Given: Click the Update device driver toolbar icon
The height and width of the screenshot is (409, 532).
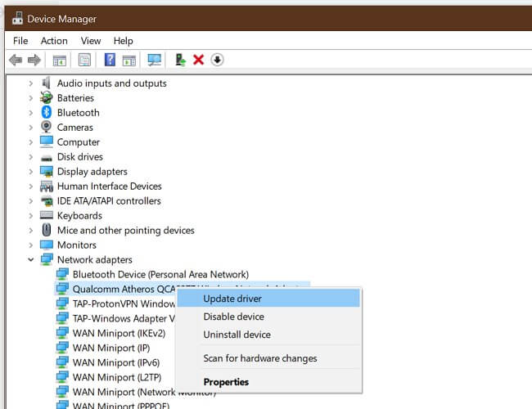Looking at the screenshot, I should [180, 60].
